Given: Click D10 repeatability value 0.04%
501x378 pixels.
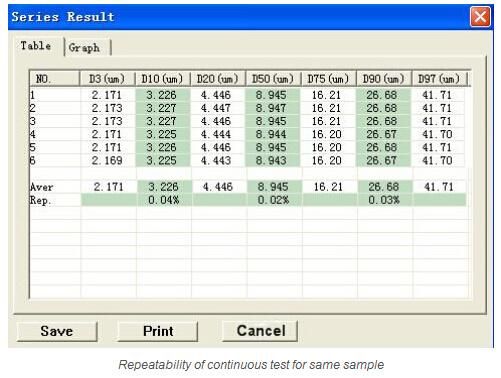Looking at the screenshot, I should click(x=164, y=200).
